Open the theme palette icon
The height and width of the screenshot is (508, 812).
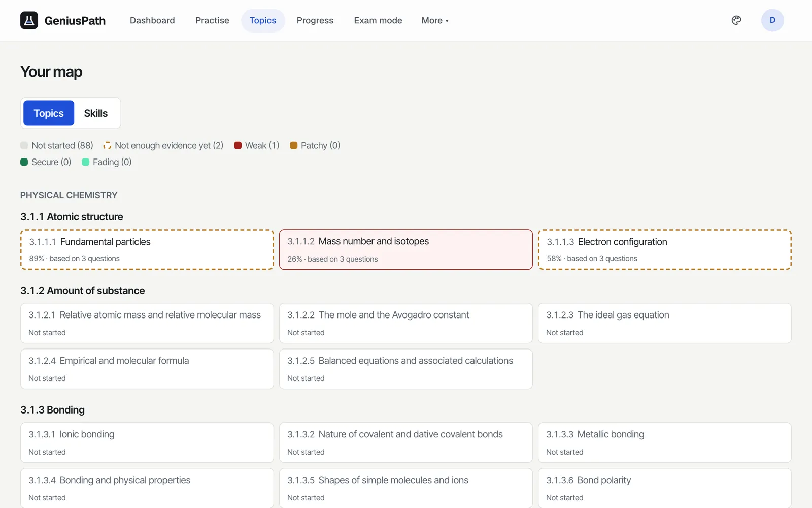736,20
